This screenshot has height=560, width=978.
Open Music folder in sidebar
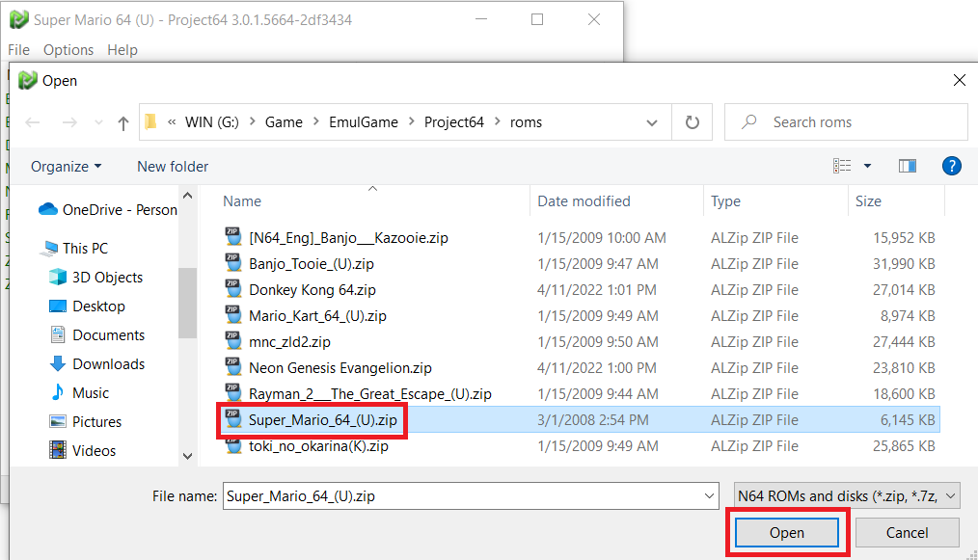(78, 393)
